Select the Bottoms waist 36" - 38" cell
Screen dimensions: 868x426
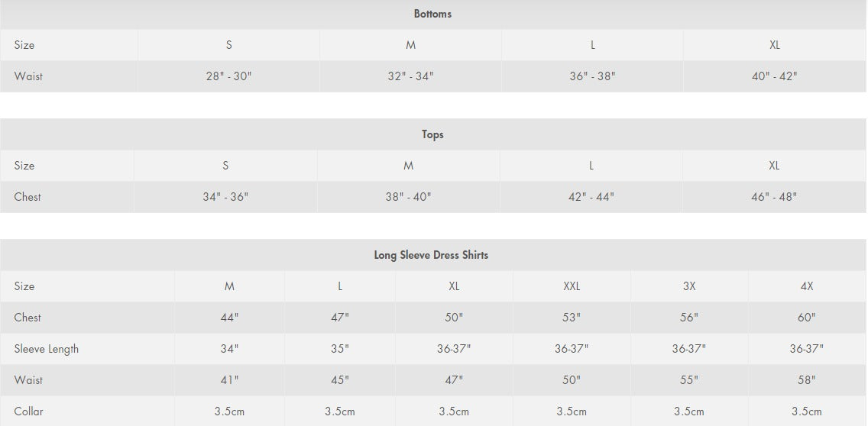point(592,76)
